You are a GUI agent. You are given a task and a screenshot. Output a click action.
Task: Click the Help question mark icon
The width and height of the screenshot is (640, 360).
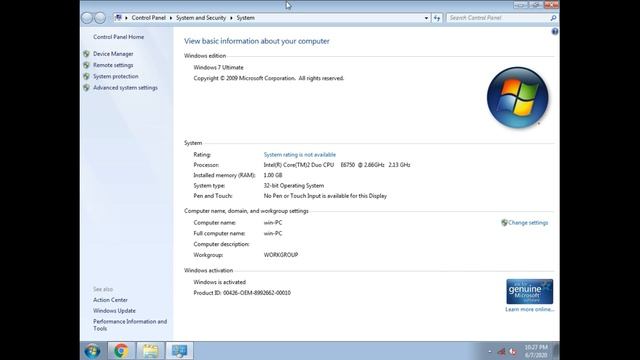tap(555, 31)
